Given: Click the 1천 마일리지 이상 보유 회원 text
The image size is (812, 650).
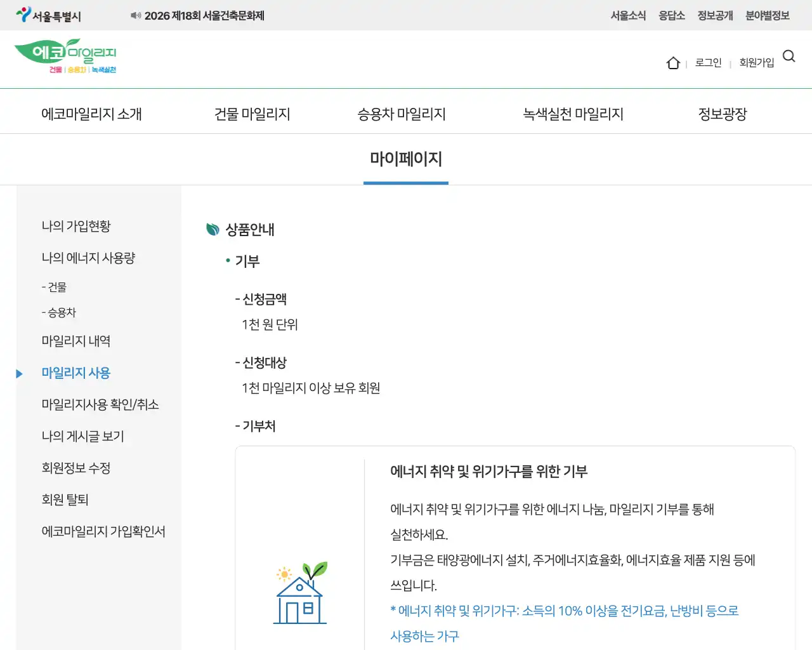Looking at the screenshot, I should pyautogui.click(x=311, y=388).
